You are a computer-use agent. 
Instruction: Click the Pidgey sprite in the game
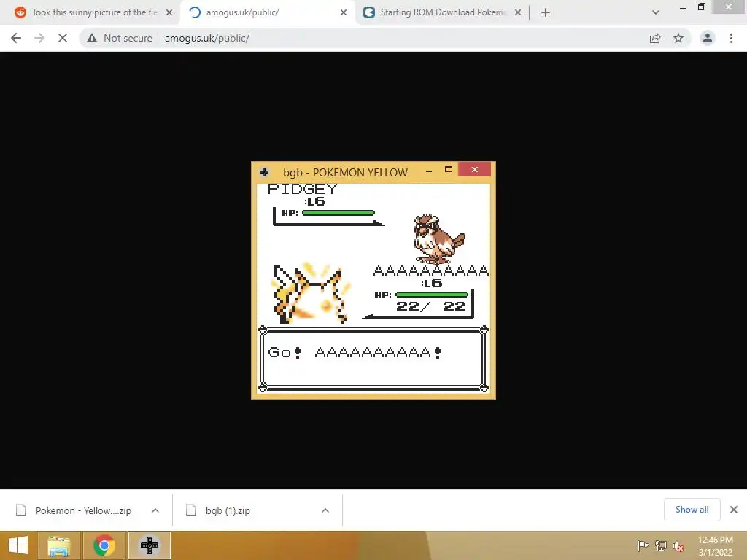pos(438,238)
